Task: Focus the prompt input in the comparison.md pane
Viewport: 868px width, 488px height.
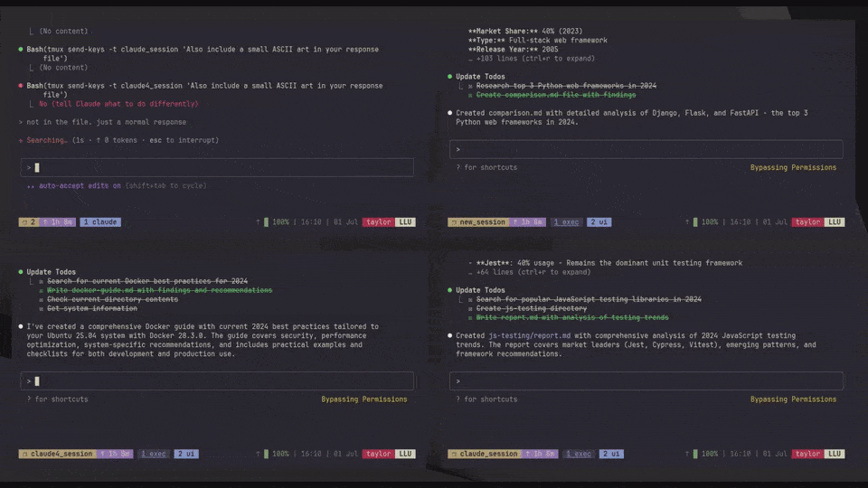Action: coord(646,149)
